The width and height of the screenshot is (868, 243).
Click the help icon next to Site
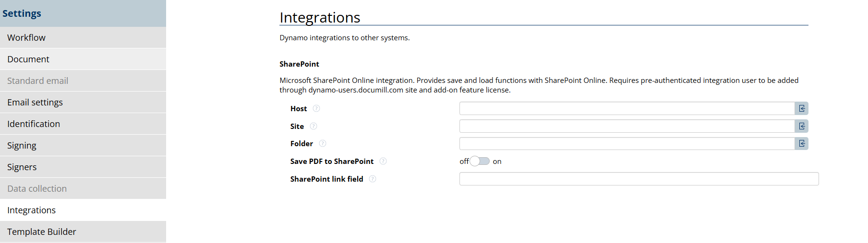[x=313, y=127]
